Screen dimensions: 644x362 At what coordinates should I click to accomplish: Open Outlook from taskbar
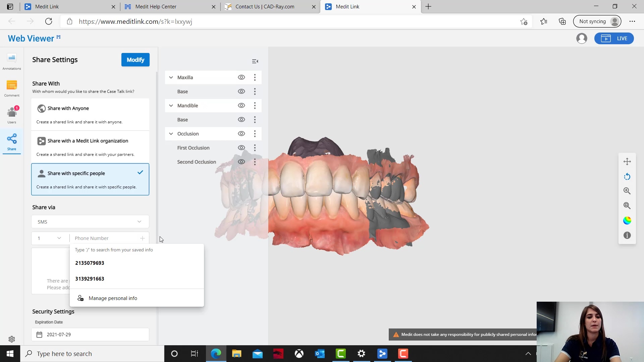pos(320,354)
